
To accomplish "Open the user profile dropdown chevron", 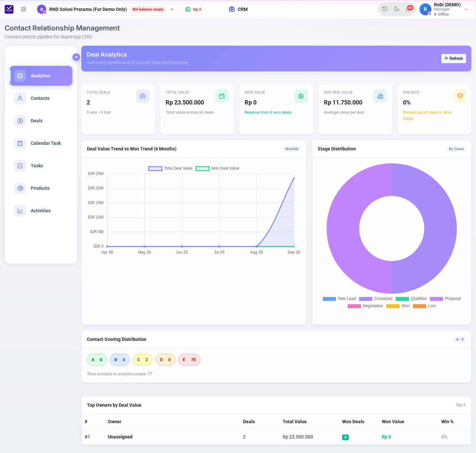I will click(x=466, y=9).
